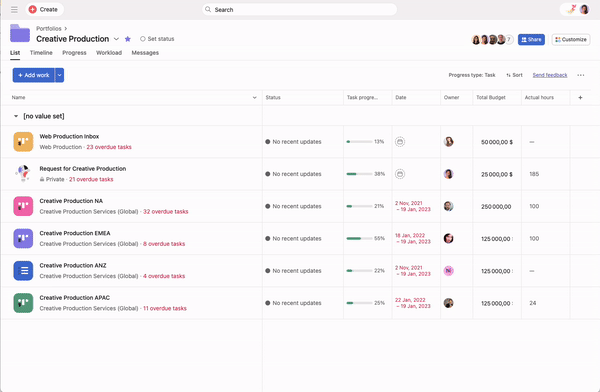Open the more options ellipsis menu

[580, 75]
